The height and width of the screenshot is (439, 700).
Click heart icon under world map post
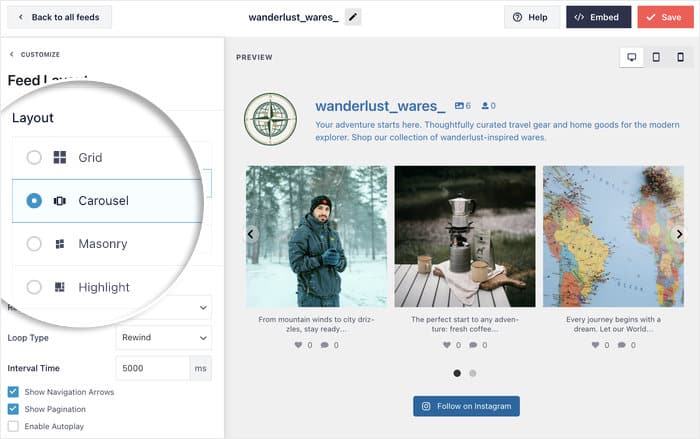[595, 345]
